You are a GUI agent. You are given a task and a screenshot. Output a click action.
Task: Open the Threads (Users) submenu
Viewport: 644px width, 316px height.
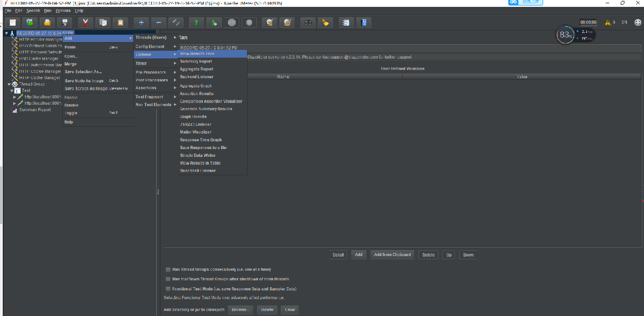pos(156,37)
